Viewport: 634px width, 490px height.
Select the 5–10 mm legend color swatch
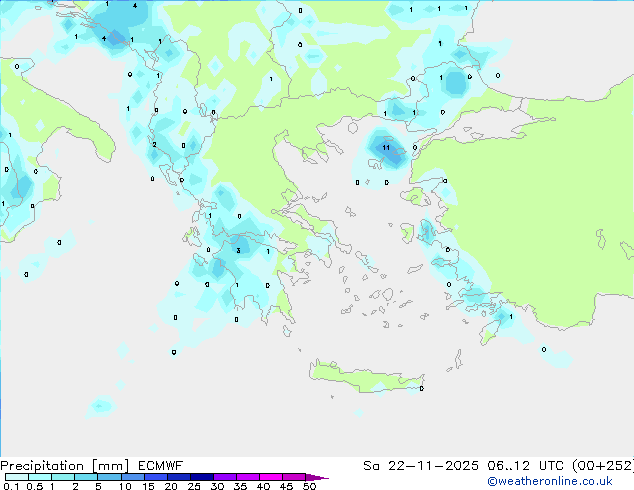(x=109, y=477)
